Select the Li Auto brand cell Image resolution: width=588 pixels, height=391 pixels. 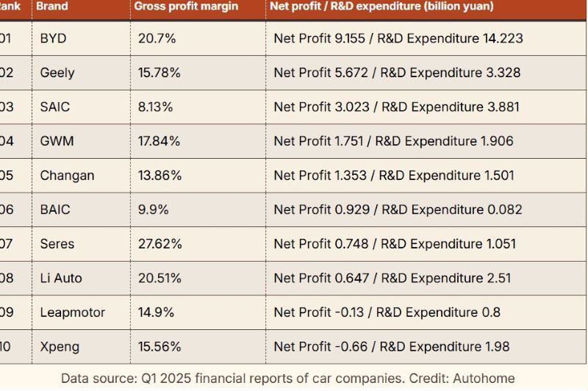point(61,278)
